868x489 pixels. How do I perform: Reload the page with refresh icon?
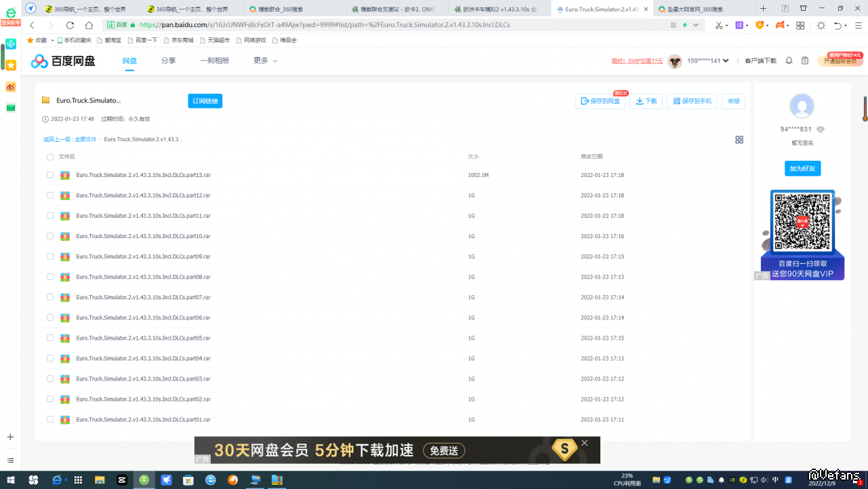tap(70, 25)
